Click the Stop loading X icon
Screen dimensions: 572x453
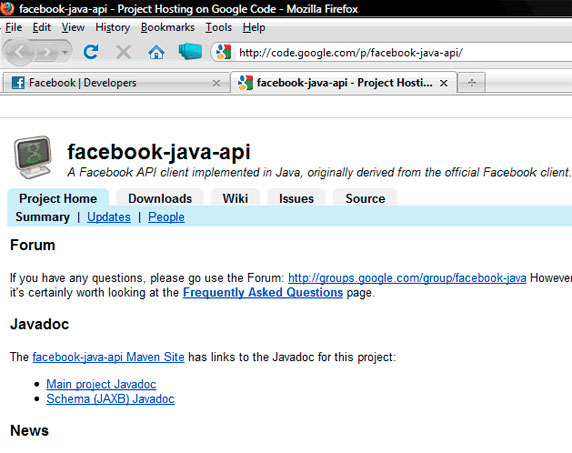coord(123,52)
